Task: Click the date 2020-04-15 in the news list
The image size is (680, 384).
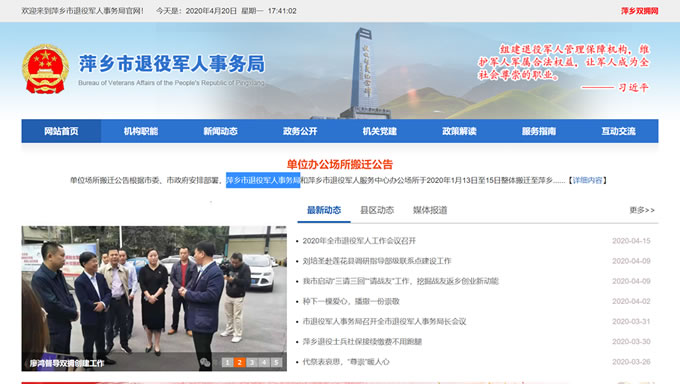Action: click(x=631, y=241)
